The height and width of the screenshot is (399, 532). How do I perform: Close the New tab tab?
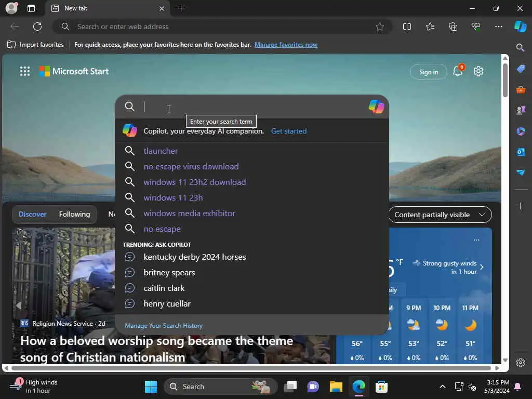[162, 8]
